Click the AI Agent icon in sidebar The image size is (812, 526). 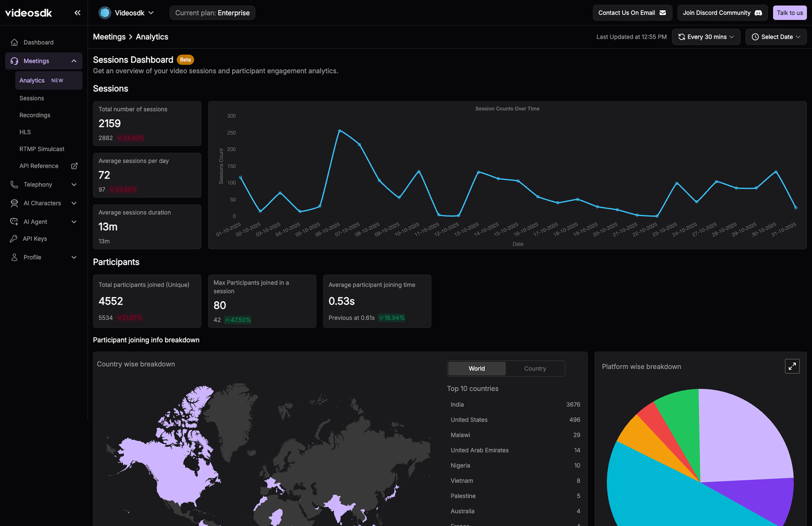pos(15,222)
